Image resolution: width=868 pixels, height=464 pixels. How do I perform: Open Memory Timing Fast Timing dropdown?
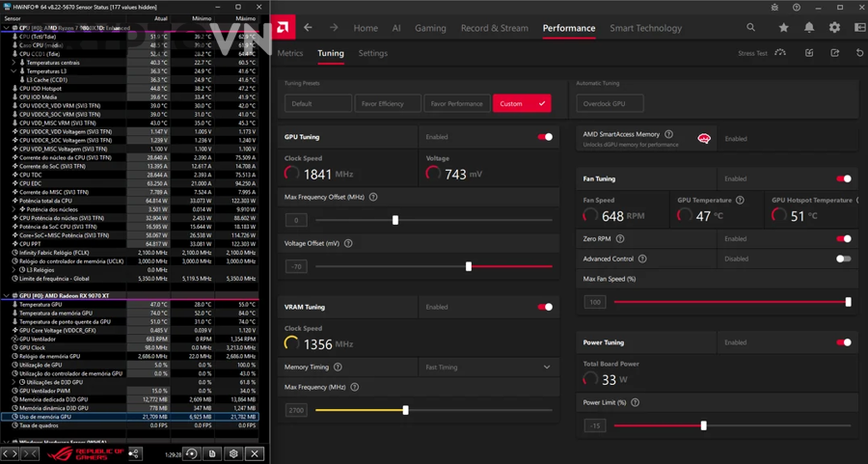[x=488, y=368]
